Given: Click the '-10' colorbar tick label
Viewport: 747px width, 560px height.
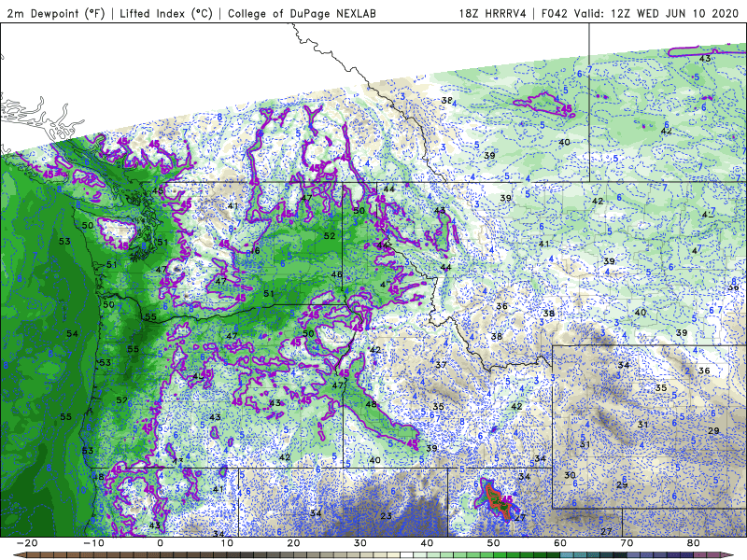Looking at the screenshot, I should 93,543.
